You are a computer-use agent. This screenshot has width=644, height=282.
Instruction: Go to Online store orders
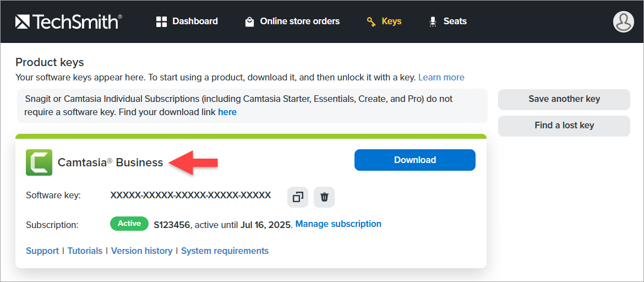[292, 21]
